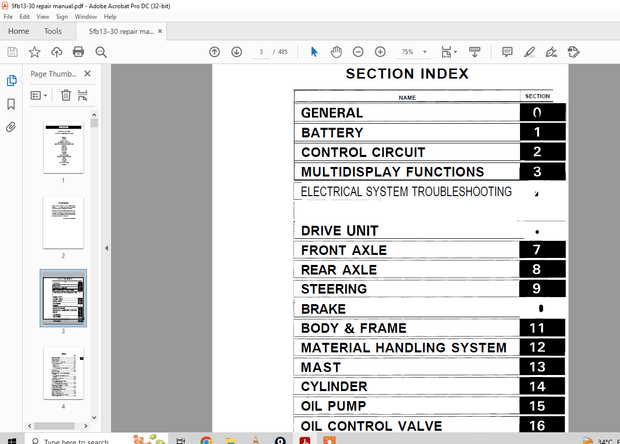The image size is (620, 444).
Task: Switch to the Home tab
Action: click(x=18, y=31)
